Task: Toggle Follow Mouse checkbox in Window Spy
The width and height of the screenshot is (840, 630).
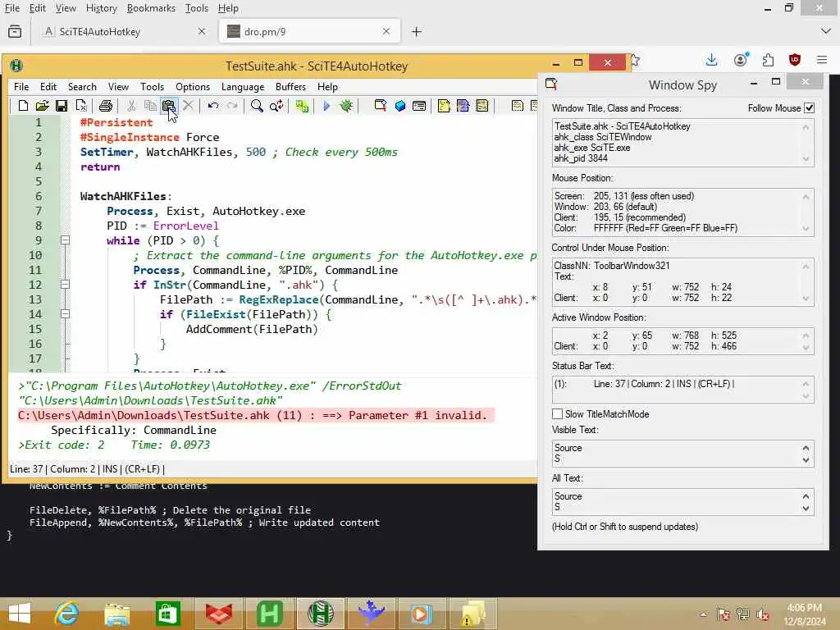Action: pos(810,108)
